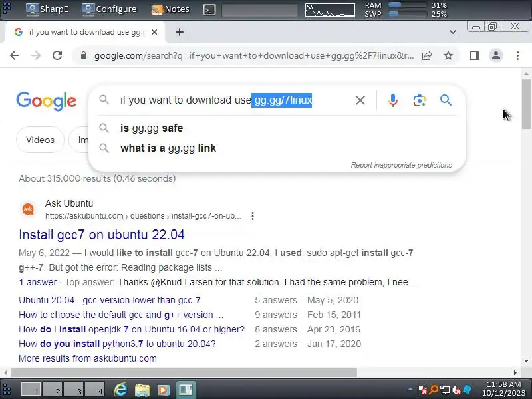532x399 pixels.
Task: Switch to workspace 2
Action: (53, 390)
